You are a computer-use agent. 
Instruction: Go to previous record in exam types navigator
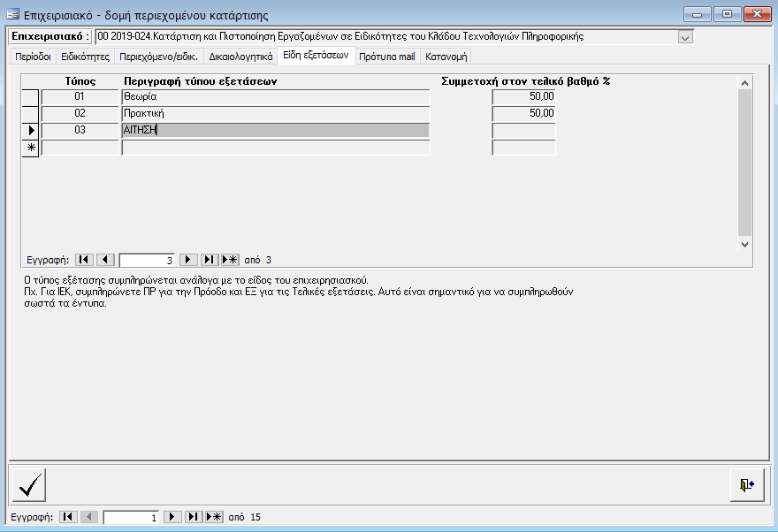click(105, 260)
